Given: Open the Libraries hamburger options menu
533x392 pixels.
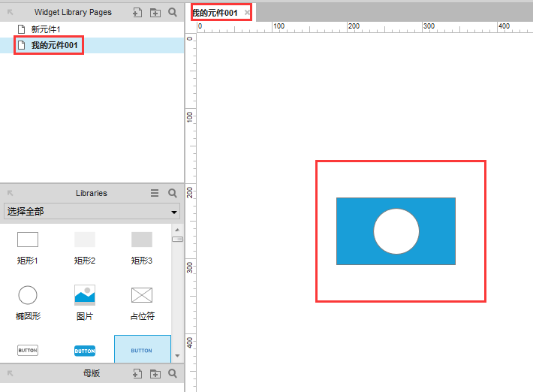Looking at the screenshot, I should (x=155, y=193).
